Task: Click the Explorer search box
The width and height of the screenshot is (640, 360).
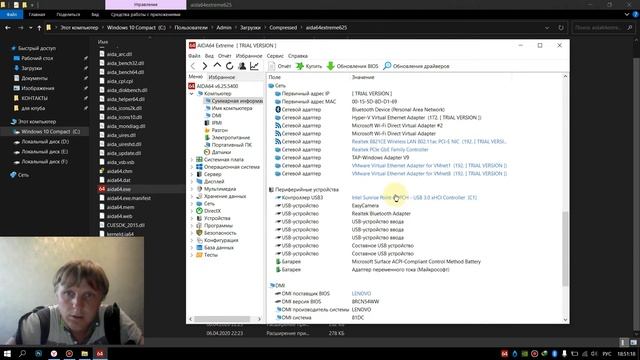Action: pyautogui.click(x=603, y=28)
